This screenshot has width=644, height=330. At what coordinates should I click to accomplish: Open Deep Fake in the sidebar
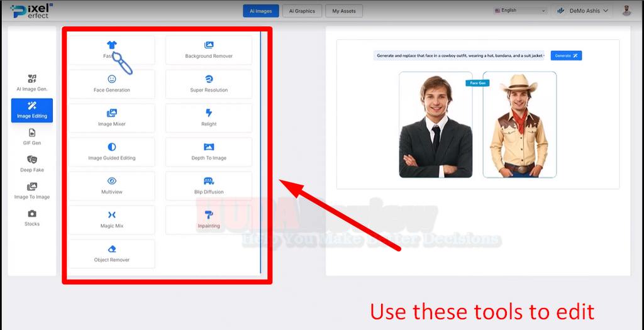pyautogui.click(x=32, y=165)
